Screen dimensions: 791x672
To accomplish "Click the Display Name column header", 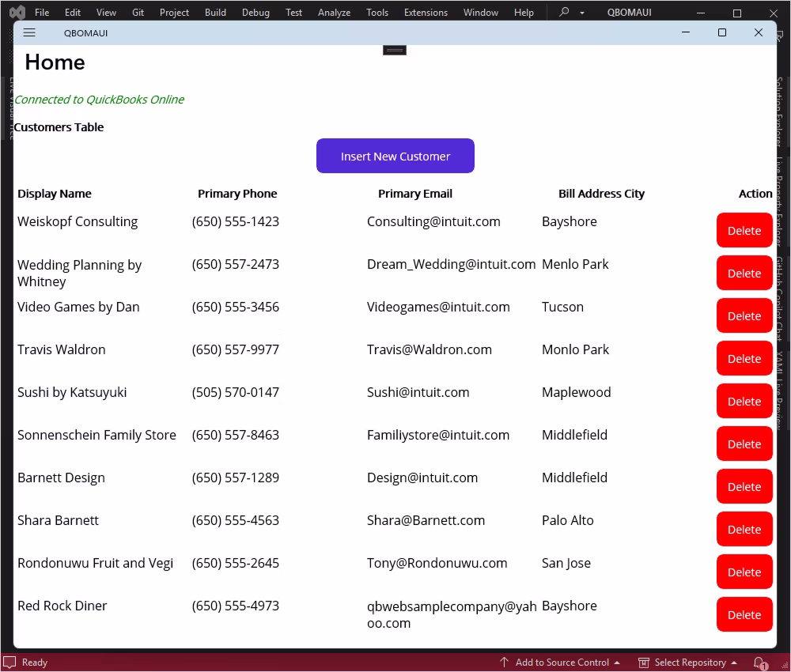I will 55,194.
